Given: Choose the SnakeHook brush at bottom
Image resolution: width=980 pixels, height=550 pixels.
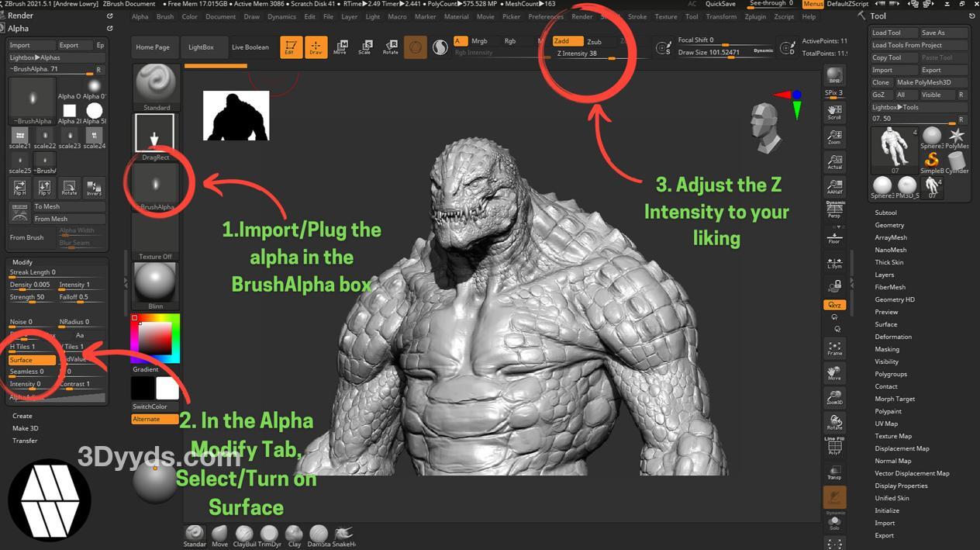Looking at the screenshot, I should [x=343, y=534].
